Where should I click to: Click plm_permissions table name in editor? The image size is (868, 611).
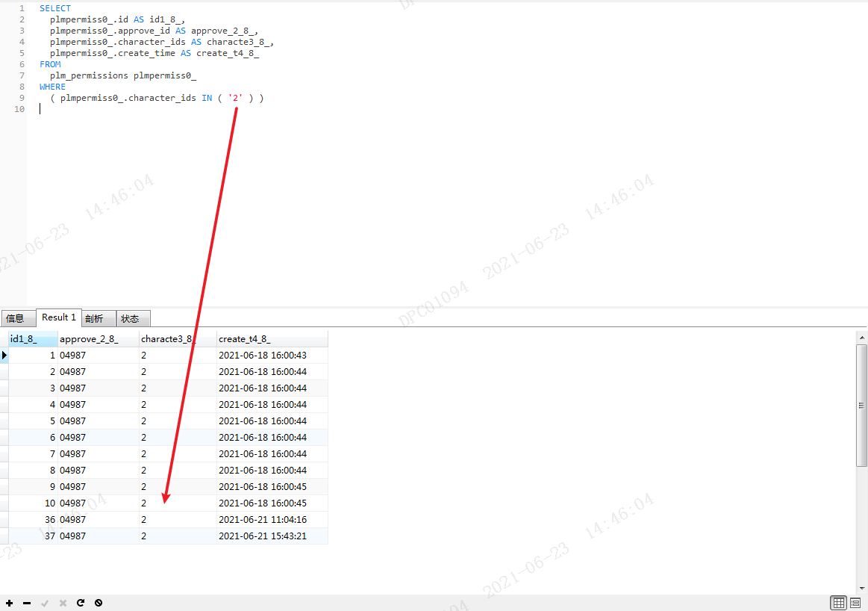(x=89, y=75)
